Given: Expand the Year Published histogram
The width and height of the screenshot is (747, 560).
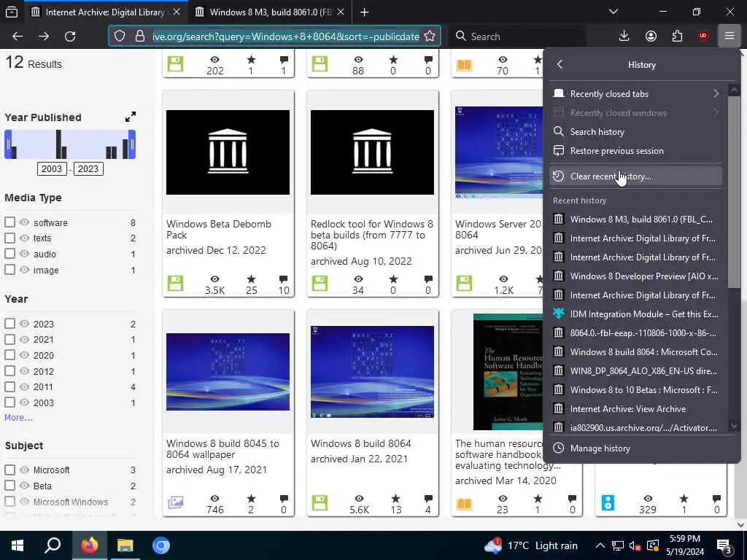Looking at the screenshot, I should point(130,117).
